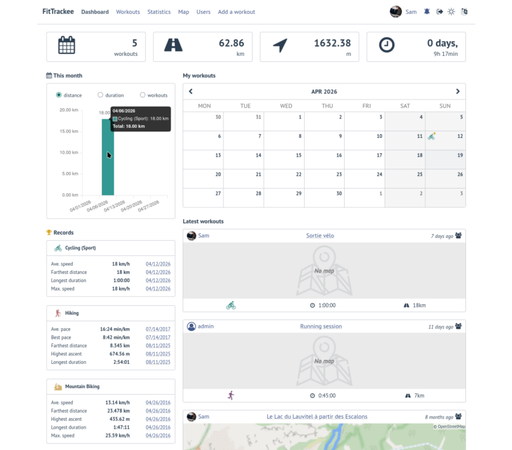The image size is (512, 450).
Task: Click visibility icon on Lac du Lauvitel card
Action: tap(459, 416)
